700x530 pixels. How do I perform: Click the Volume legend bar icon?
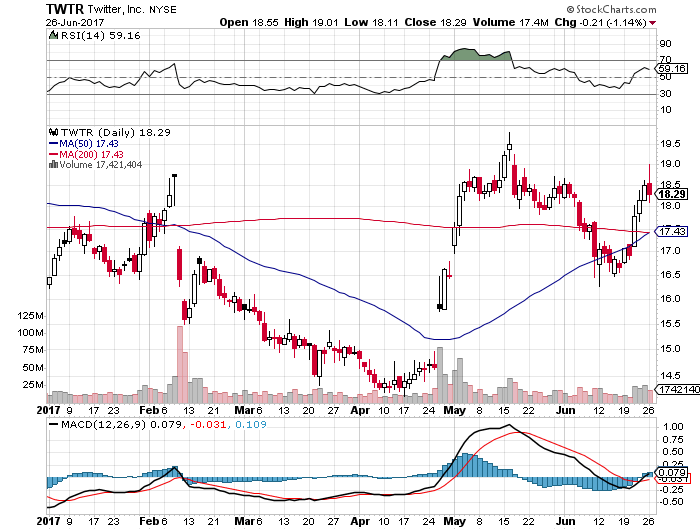[52, 164]
